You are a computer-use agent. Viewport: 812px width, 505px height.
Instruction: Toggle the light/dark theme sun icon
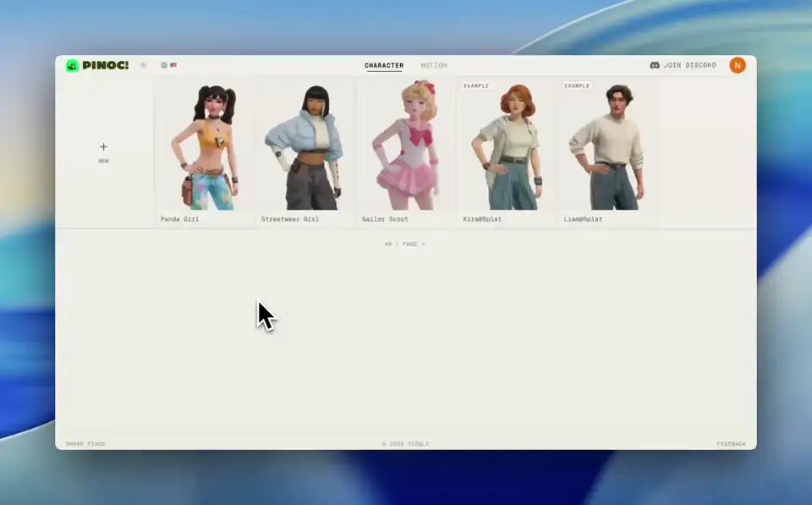(x=144, y=65)
